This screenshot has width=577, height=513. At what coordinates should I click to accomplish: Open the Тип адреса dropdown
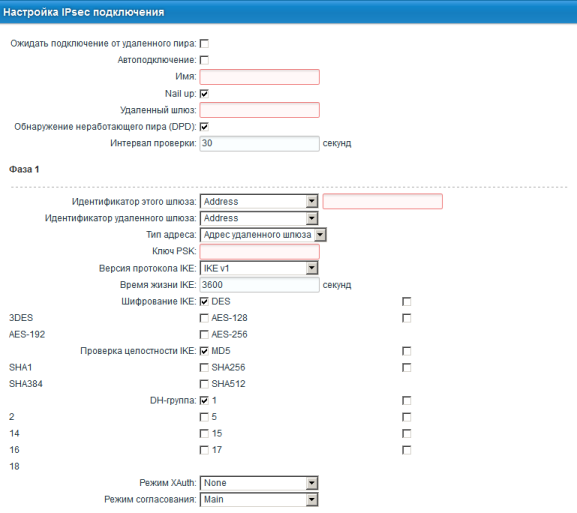pyautogui.click(x=263, y=235)
